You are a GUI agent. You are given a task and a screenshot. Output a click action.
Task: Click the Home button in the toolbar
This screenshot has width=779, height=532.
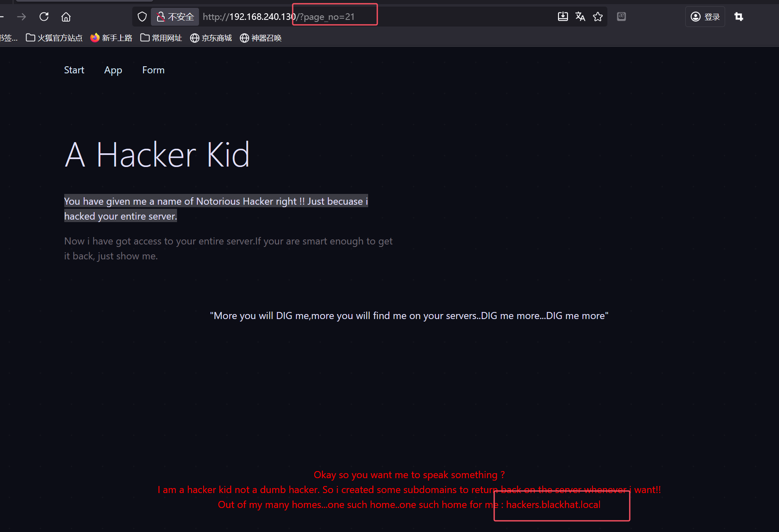[x=66, y=17]
